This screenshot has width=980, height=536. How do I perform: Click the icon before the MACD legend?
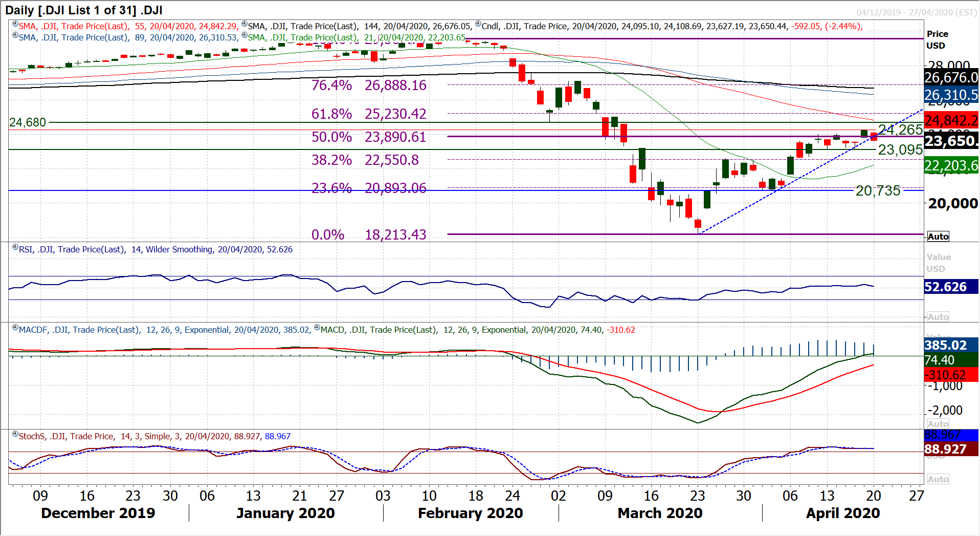pyautogui.click(x=317, y=328)
